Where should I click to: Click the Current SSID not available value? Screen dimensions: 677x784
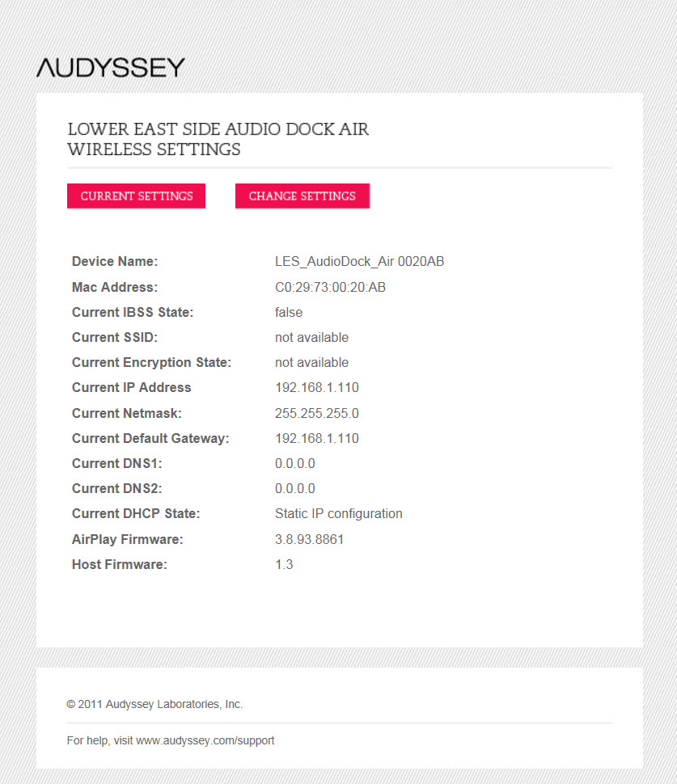[x=311, y=338]
